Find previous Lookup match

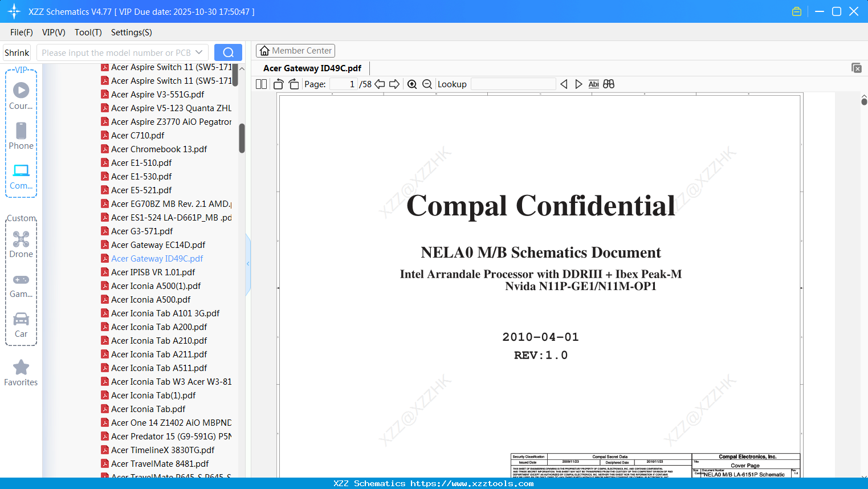564,84
